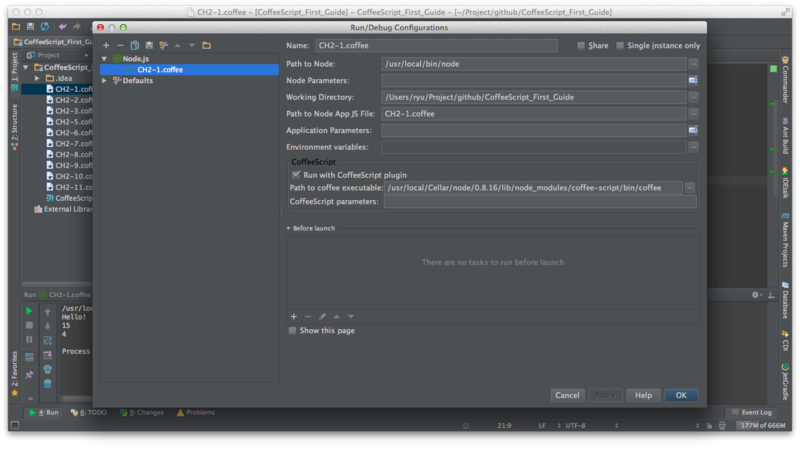Select CH2-1.coffee run configuration

coord(189,70)
